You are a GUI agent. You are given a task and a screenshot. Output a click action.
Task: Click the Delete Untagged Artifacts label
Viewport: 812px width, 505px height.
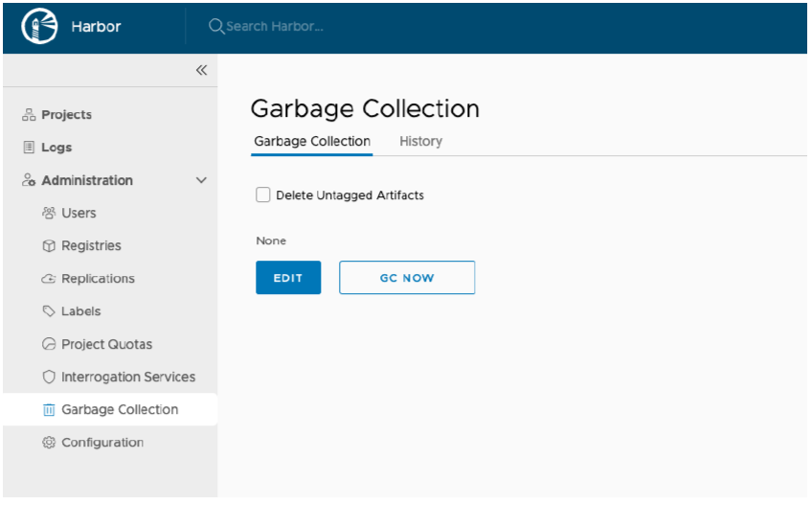point(350,195)
